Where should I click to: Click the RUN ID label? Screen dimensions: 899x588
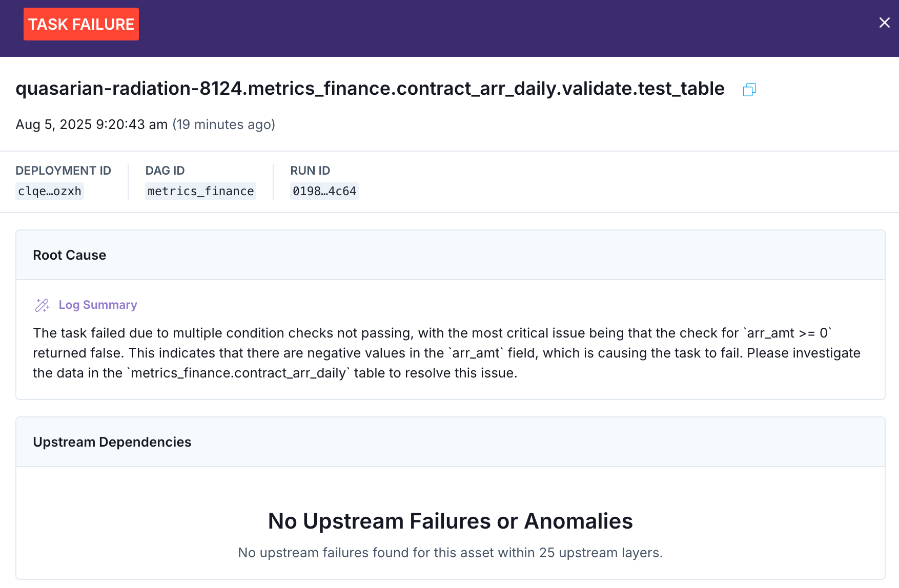[310, 171]
